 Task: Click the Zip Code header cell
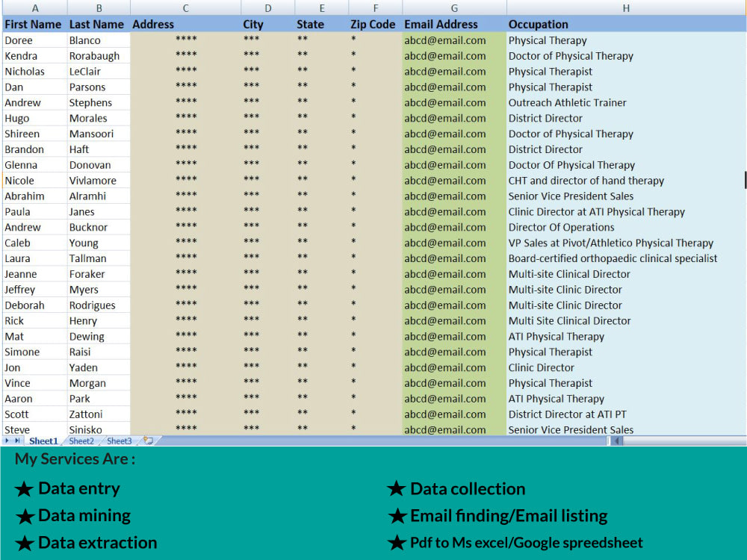pos(376,25)
